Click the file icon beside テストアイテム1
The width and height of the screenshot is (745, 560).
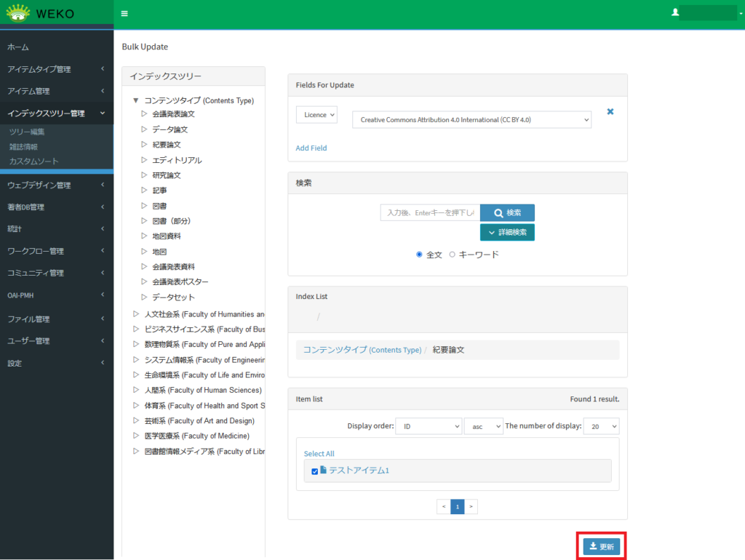(323, 471)
